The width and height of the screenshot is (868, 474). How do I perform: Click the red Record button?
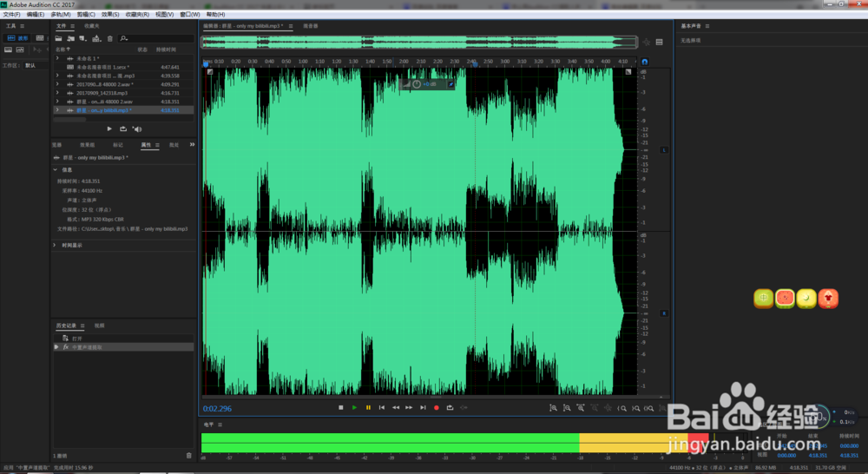[437, 407]
